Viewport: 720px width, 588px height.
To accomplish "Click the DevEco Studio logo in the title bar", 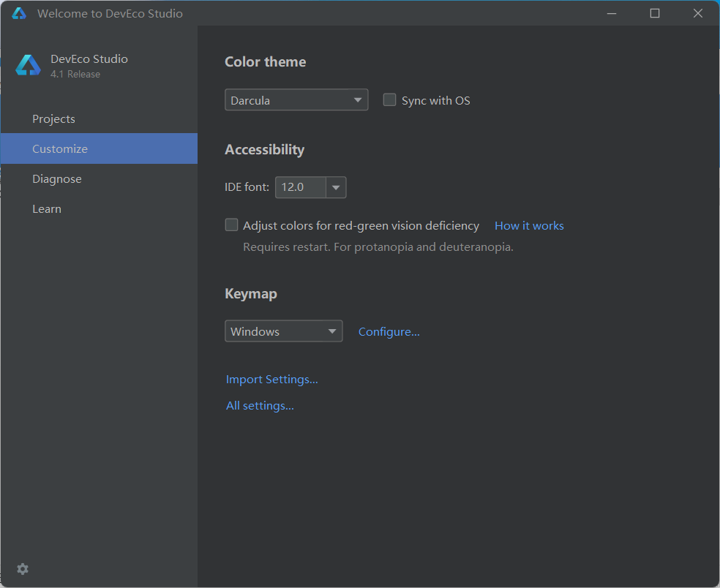I will pos(18,12).
